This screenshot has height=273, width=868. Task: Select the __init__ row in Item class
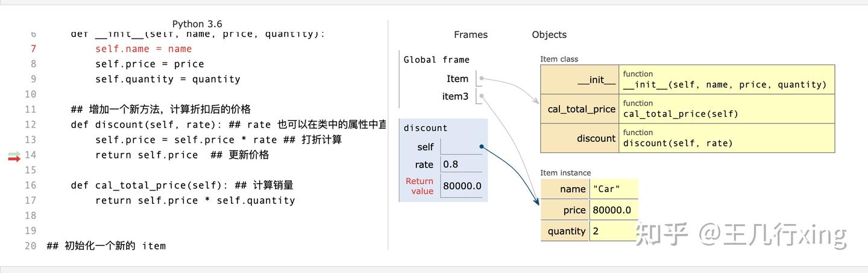click(688, 80)
